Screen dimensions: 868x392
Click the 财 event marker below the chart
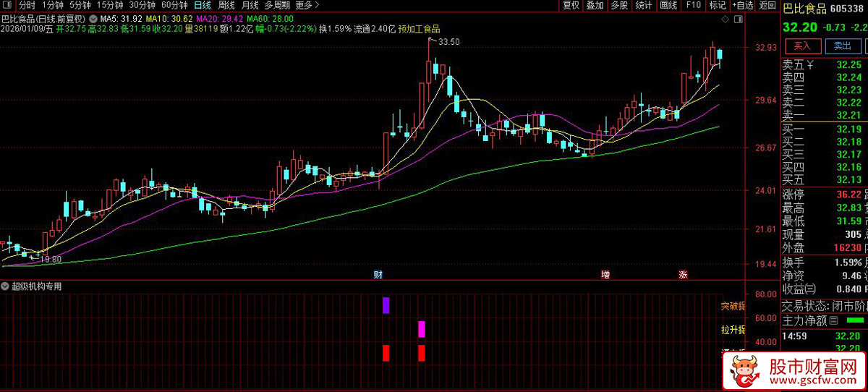click(x=378, y=275)
